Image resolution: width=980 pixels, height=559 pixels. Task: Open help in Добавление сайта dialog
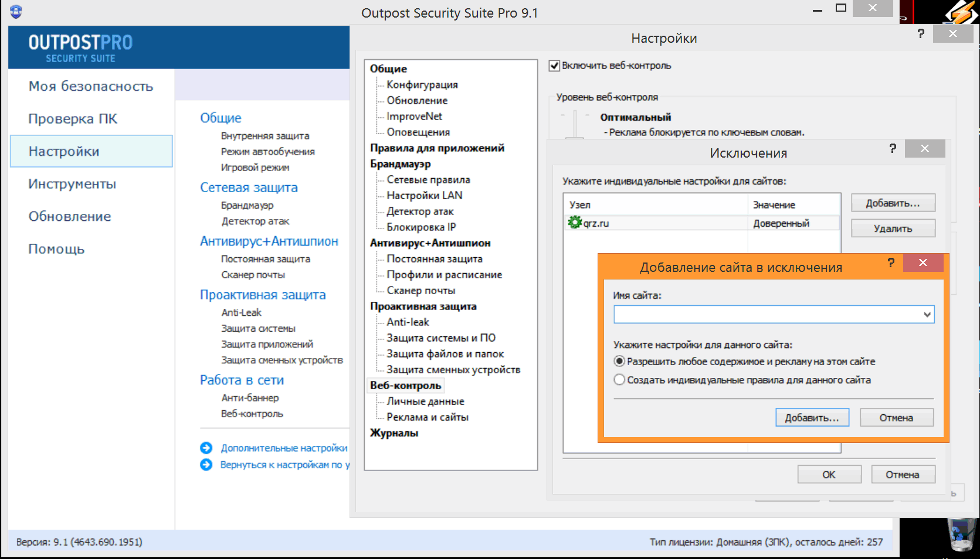coord(891,263)
